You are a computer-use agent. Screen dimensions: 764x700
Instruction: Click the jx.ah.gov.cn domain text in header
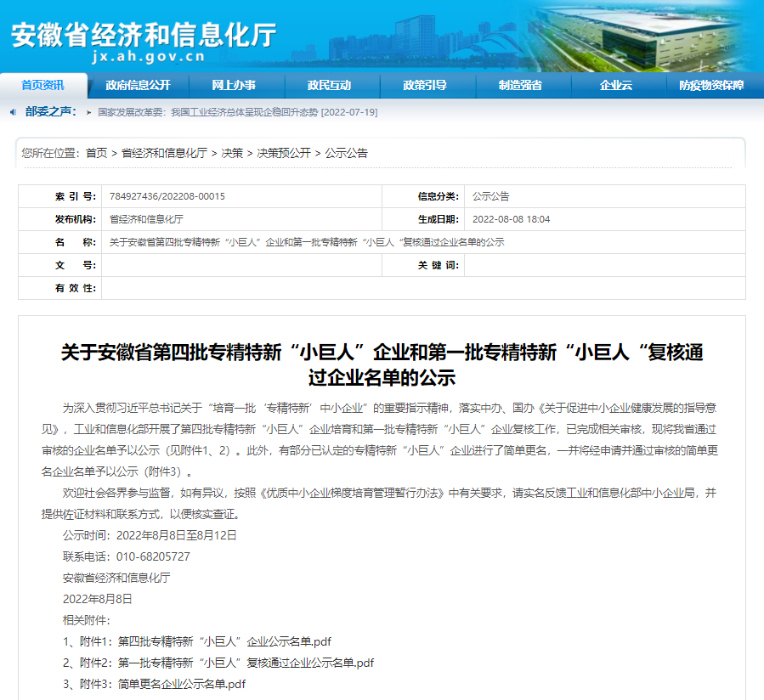point(148,57)
